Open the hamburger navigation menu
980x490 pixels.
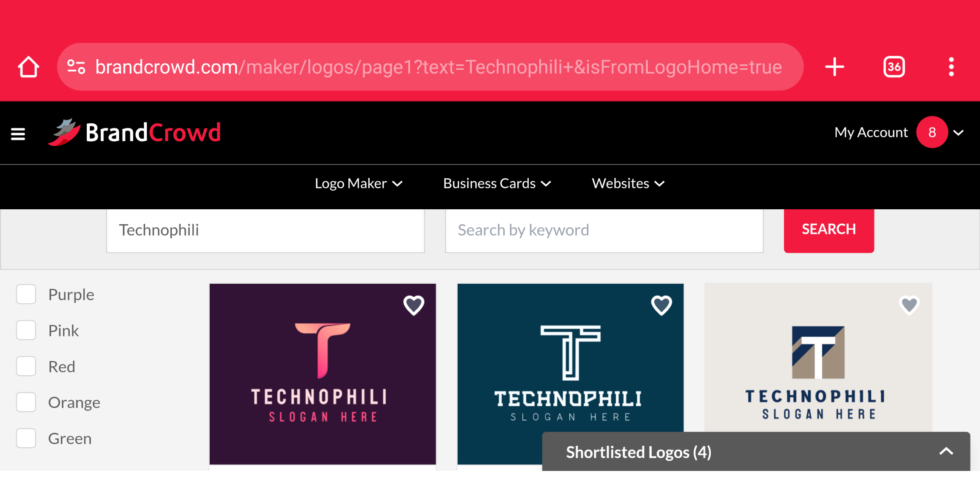coord(18,134)
